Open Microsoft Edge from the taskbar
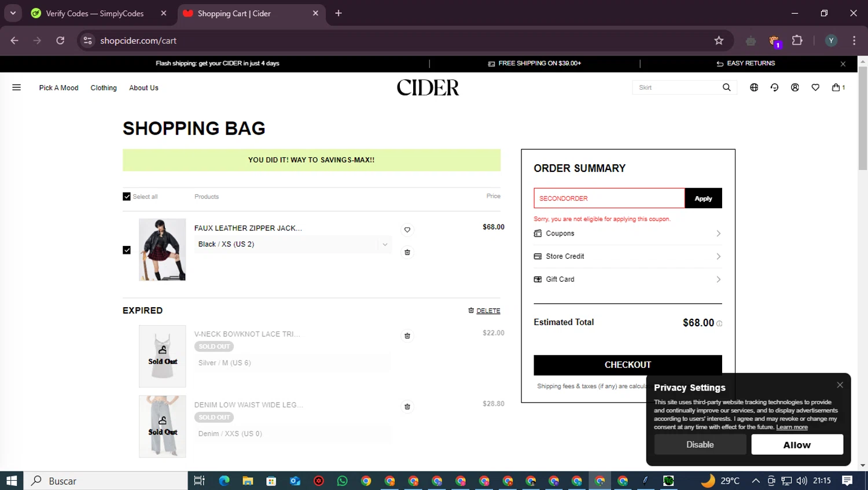 coord(224,481)
